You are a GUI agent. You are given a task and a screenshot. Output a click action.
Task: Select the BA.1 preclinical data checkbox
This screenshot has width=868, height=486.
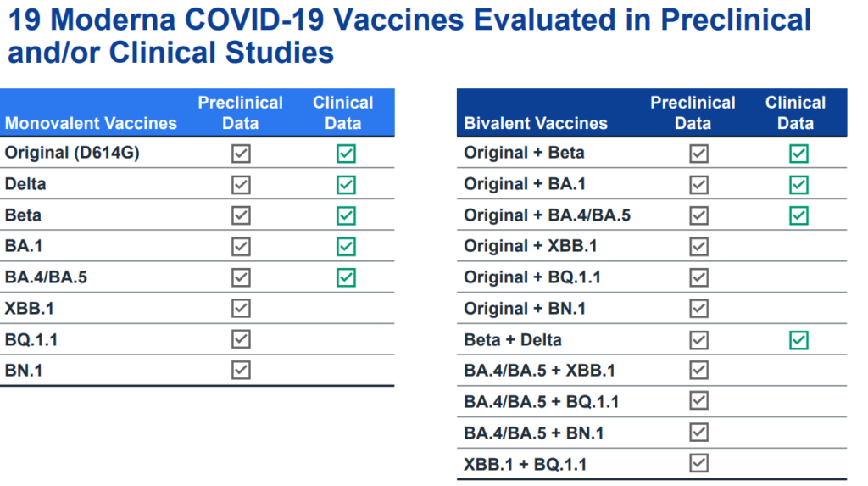tap(242, 246)
